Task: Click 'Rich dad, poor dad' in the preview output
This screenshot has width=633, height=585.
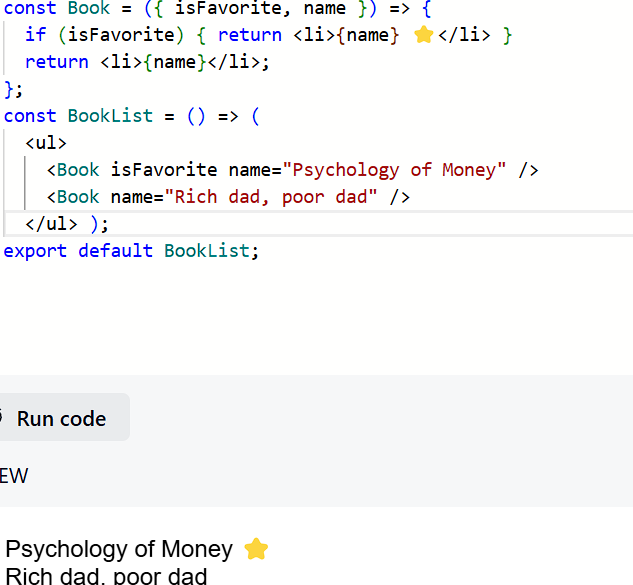Action: click(106, 576)
